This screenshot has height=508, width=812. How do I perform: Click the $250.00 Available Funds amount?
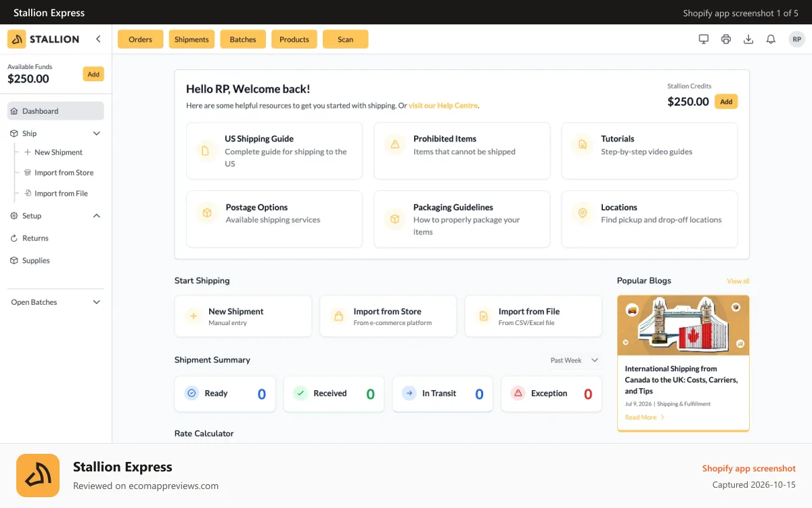click(28, 79)
